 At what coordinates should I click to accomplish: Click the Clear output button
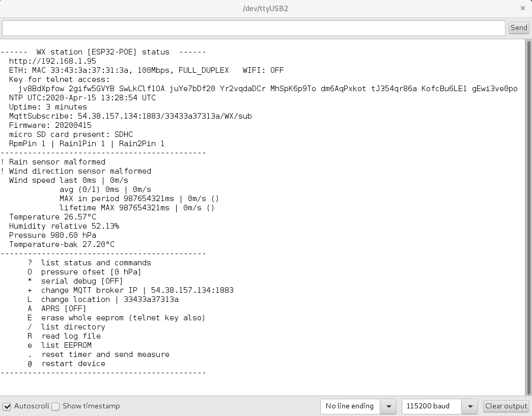[506, 406]
